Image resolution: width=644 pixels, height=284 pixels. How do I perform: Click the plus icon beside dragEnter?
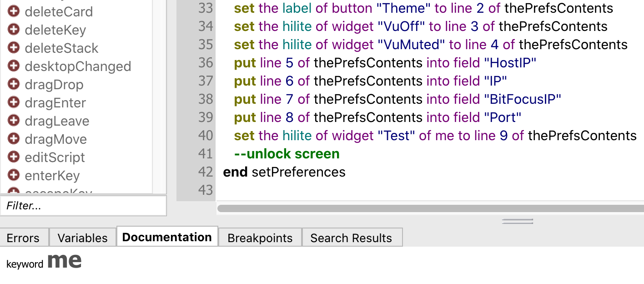[14, 102]
